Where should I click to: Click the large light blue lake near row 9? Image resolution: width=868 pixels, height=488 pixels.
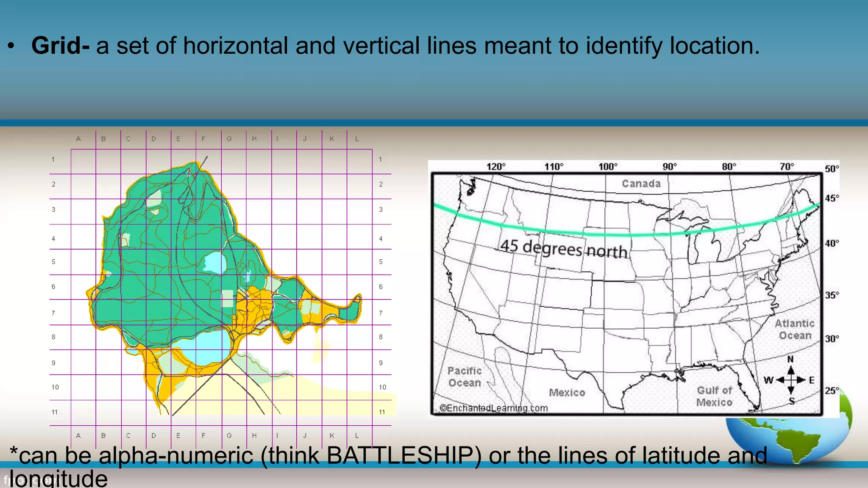(x=206, y=347)
